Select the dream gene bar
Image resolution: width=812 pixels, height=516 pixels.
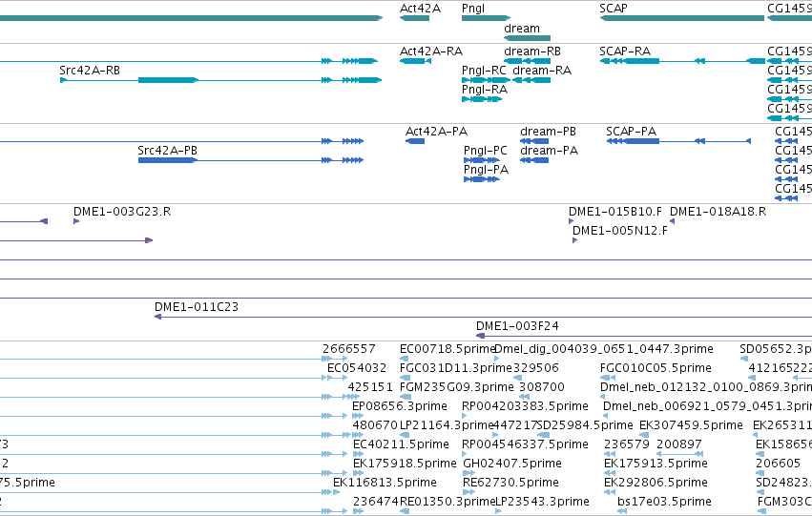point(527,38)
